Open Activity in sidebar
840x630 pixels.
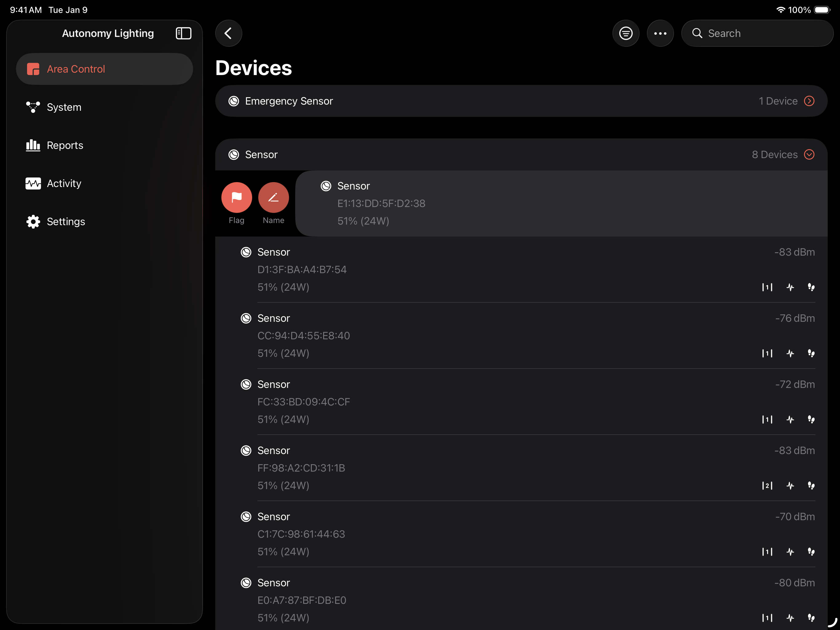105,183
